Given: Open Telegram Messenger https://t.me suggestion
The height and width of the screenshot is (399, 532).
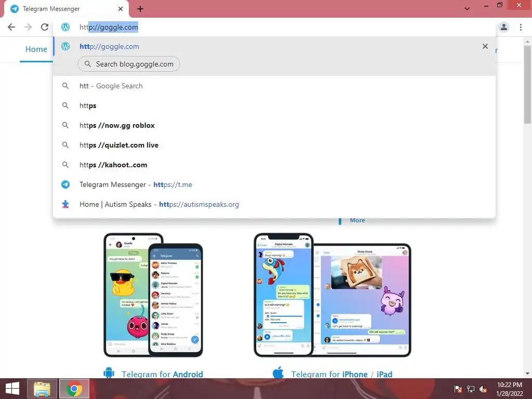Looking at the screenshot, I should 274,184.
